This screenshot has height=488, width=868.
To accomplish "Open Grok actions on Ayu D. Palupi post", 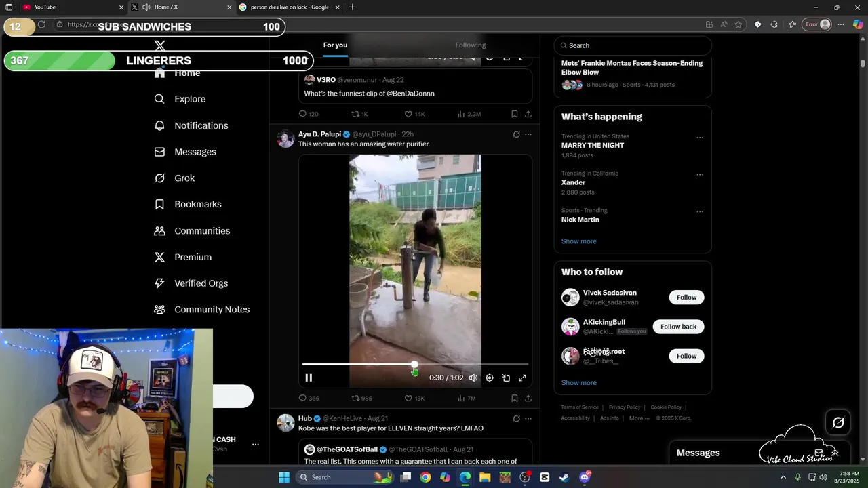I will click(516, 134).
